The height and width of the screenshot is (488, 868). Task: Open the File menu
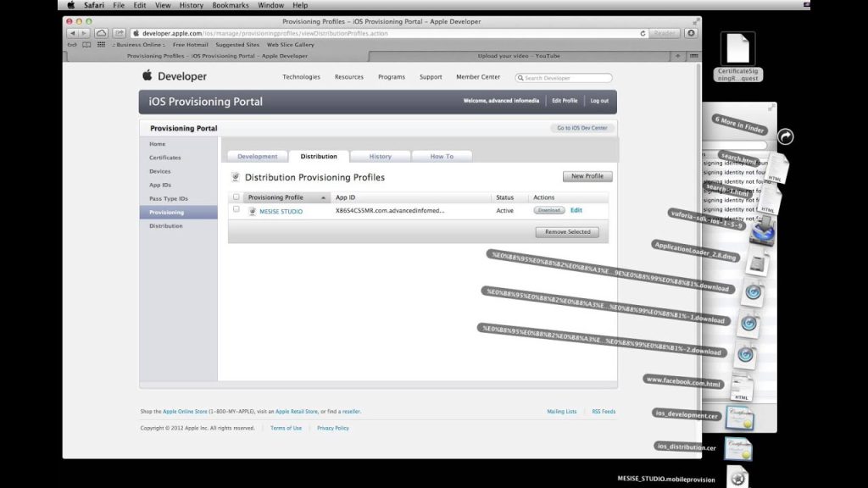click(119, 5)
